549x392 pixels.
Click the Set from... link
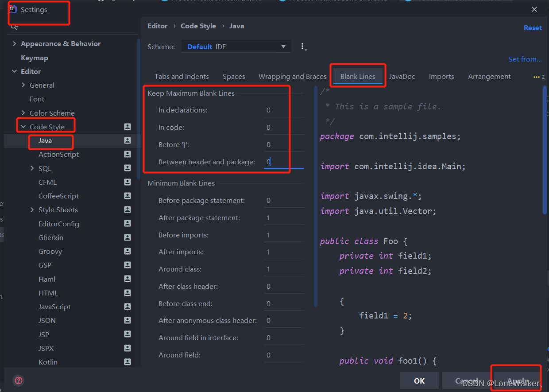tap(525, 59)
